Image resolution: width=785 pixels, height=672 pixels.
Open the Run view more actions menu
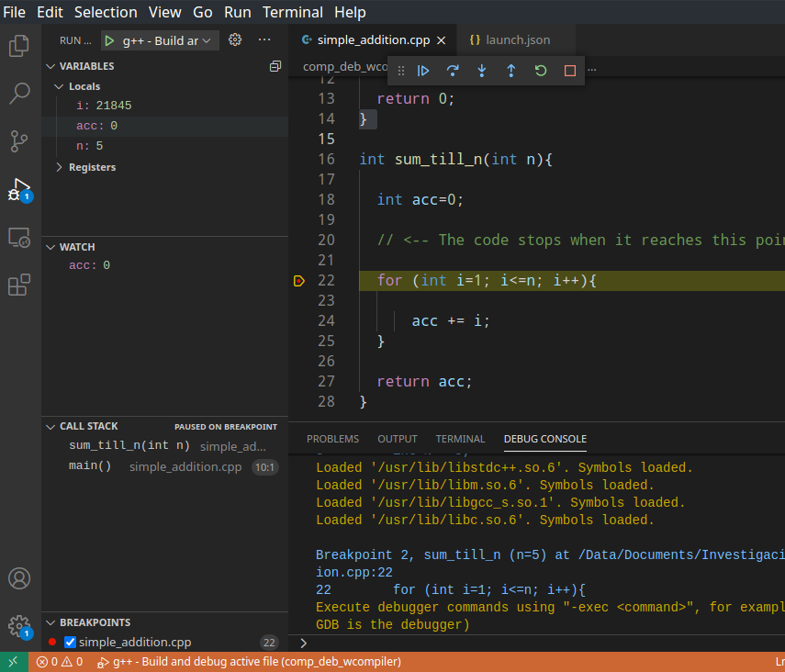tap(264, 40)
